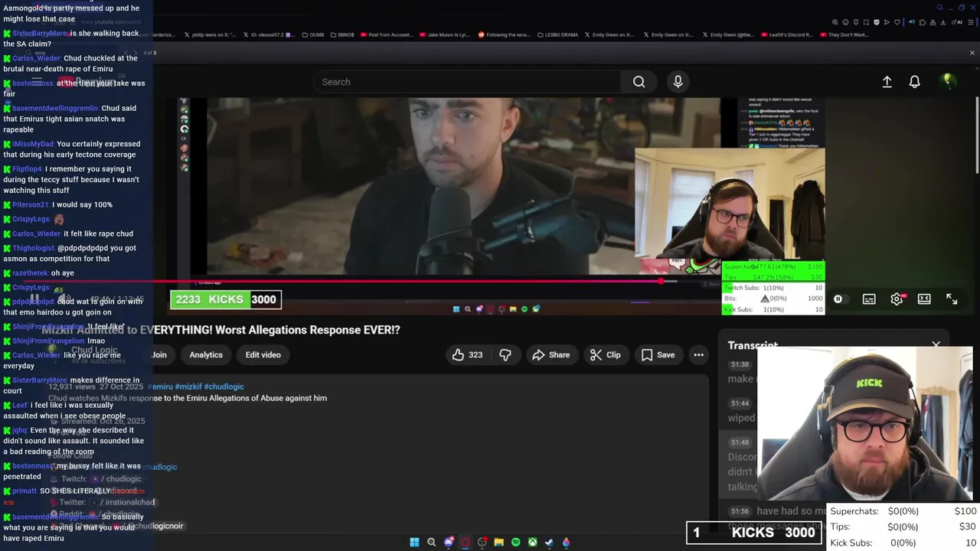The height and width of the screenshot is (551, 980).
Task: Select the #emiru hashtag link
Action: [x=159, y=387]
